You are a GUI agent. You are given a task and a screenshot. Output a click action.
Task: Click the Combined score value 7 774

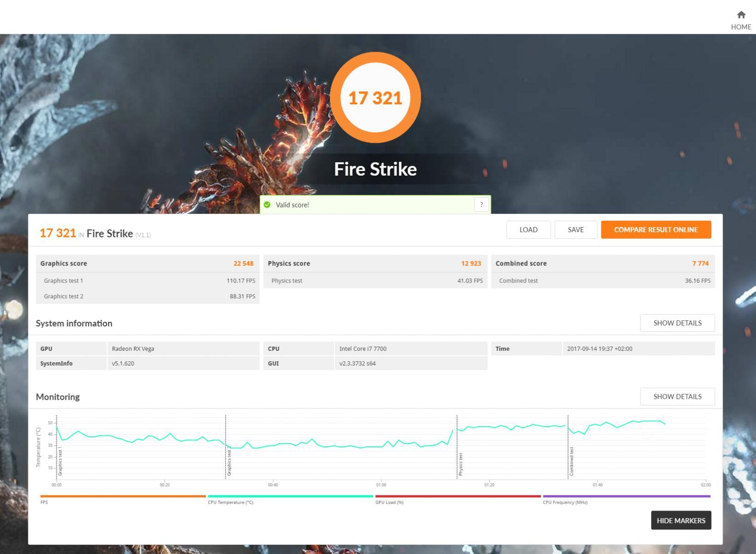click(x=700, y=263)
